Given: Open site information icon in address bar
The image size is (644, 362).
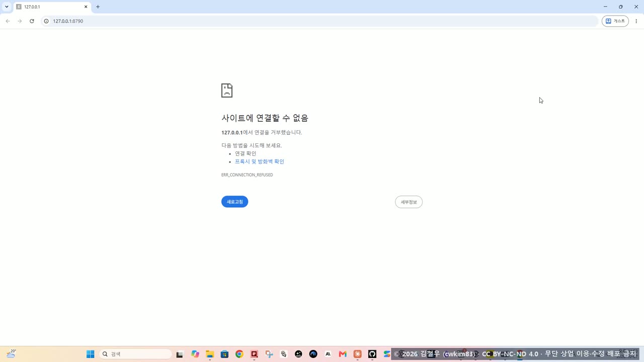Looking at the screenshot, I should tap(46, 21).
